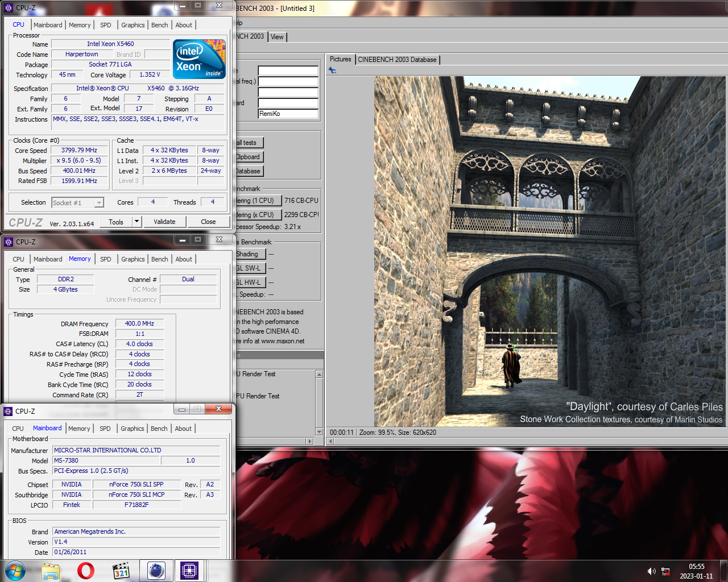Click the taskbar clock showing 05:55
This screenshot has width=728, height=582.
click(696, 567)
